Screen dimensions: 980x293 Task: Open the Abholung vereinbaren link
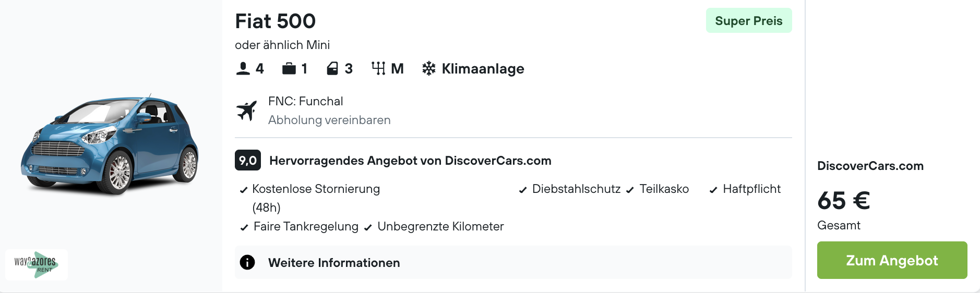[x=329, y=120]
